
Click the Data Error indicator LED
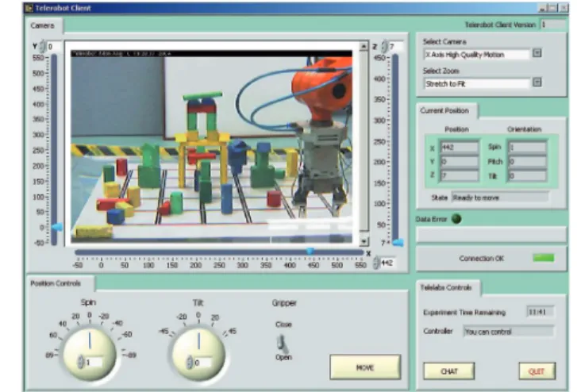pos(456,219)
